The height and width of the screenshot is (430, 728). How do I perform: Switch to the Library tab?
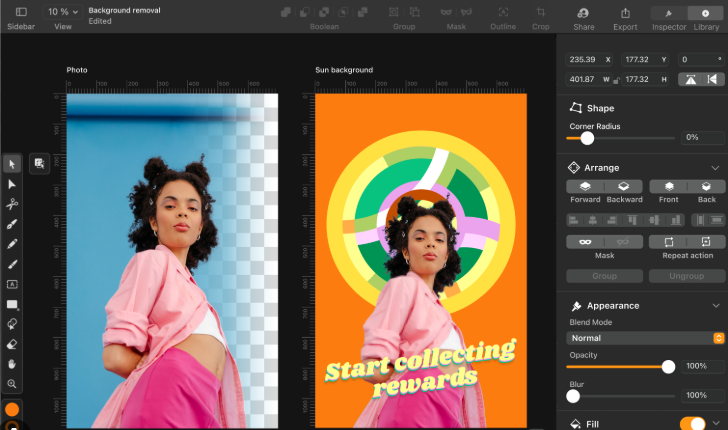click(706, 13)
